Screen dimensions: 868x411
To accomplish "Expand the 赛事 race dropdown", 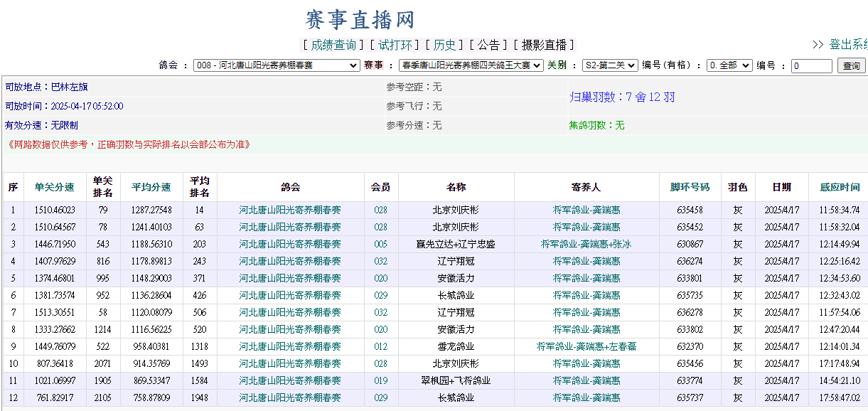I will [x=471, y=65].
